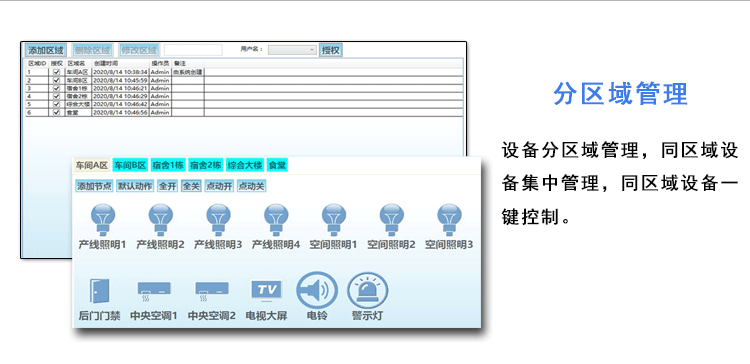Click the text field next to 修改区域
The width and height of the screenshot is (750, 364).
[x=193, y=50]
